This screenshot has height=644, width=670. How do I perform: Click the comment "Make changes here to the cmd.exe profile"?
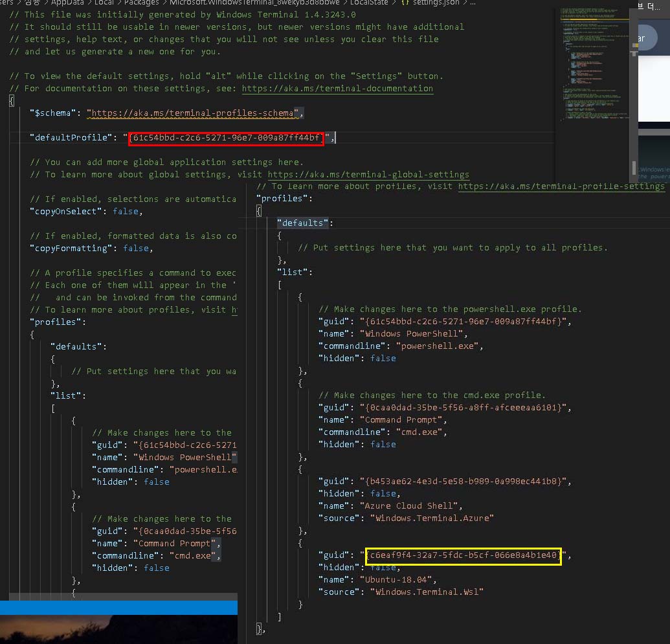[x=432, y=395]
